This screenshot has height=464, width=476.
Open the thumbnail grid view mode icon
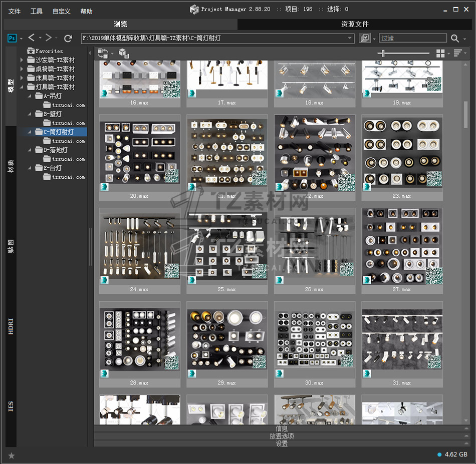click(440, 53)
